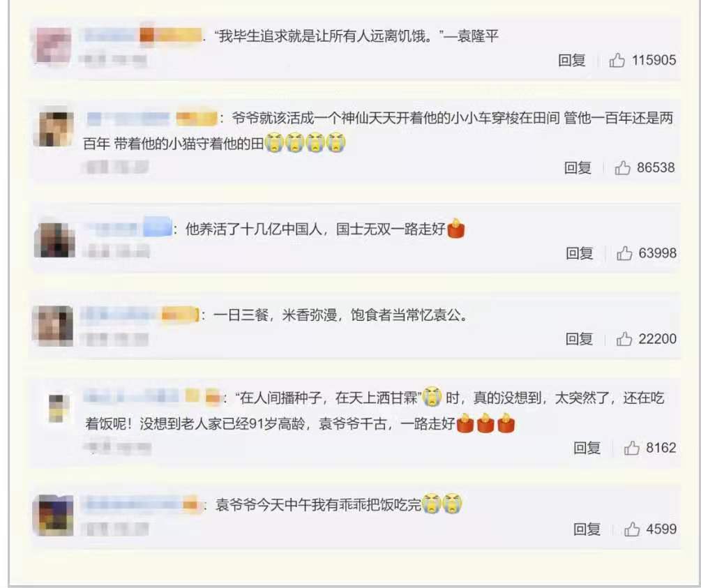
Task: Reply to the 一日三餐 comment
Action: 579,339
